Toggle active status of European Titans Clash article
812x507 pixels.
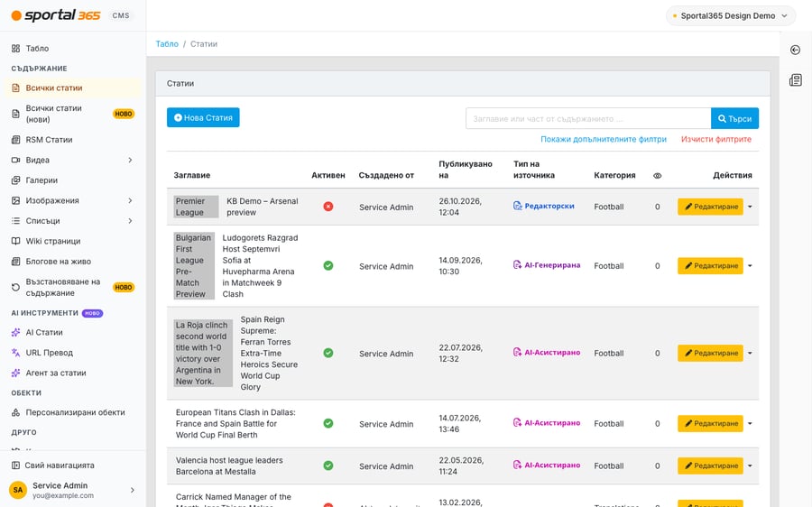[x=328, y=424]
